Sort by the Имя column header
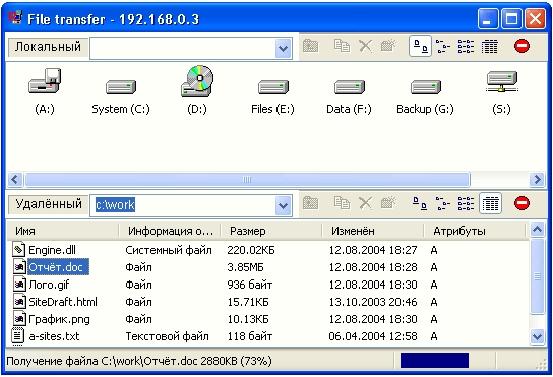This screenshot has width=553, height=377. click(63, 231)
